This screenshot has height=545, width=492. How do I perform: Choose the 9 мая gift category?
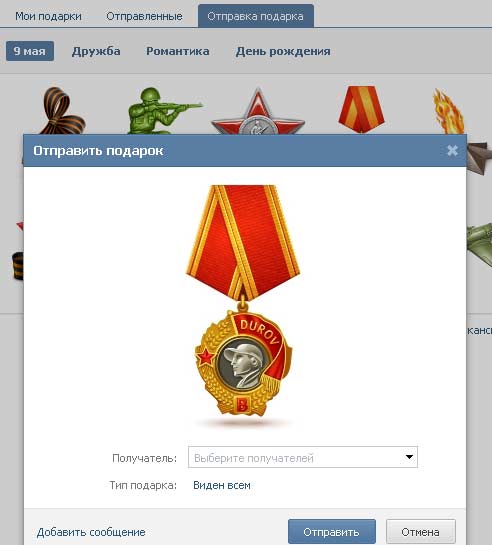click(30, 51)
